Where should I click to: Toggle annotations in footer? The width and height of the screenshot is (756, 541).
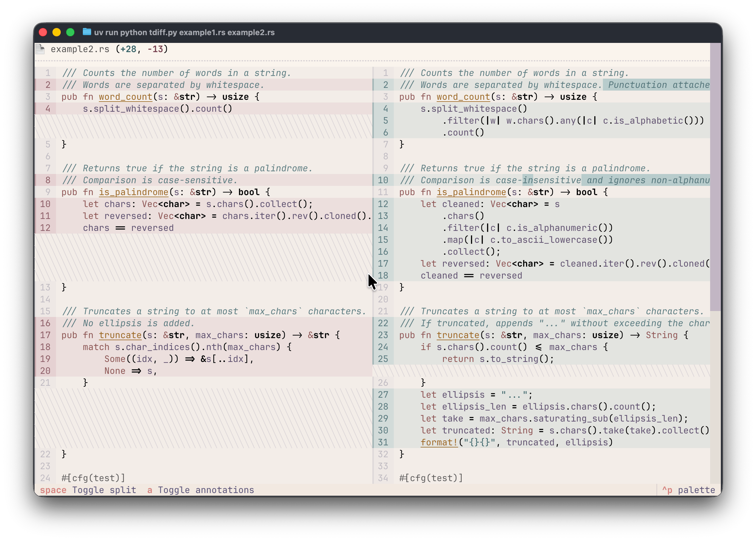[x=200, y=490]
